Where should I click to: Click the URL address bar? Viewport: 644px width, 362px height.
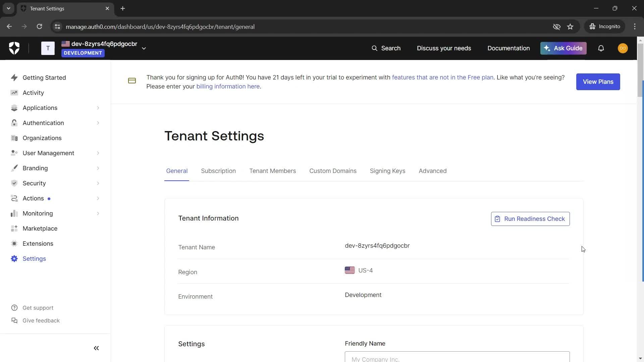click(302, 26)
